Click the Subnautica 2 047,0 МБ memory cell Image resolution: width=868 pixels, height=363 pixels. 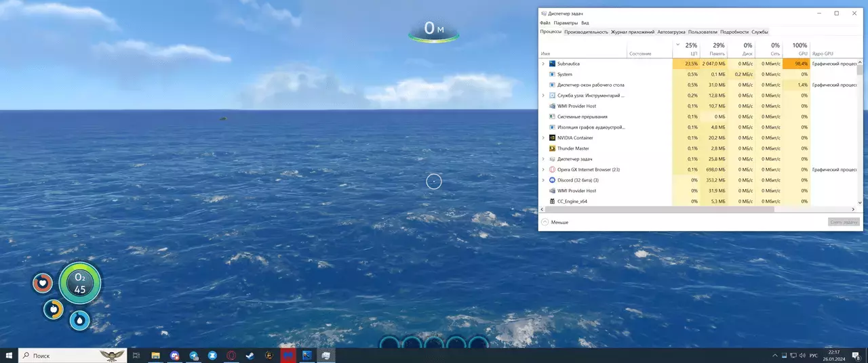(713, 64)
